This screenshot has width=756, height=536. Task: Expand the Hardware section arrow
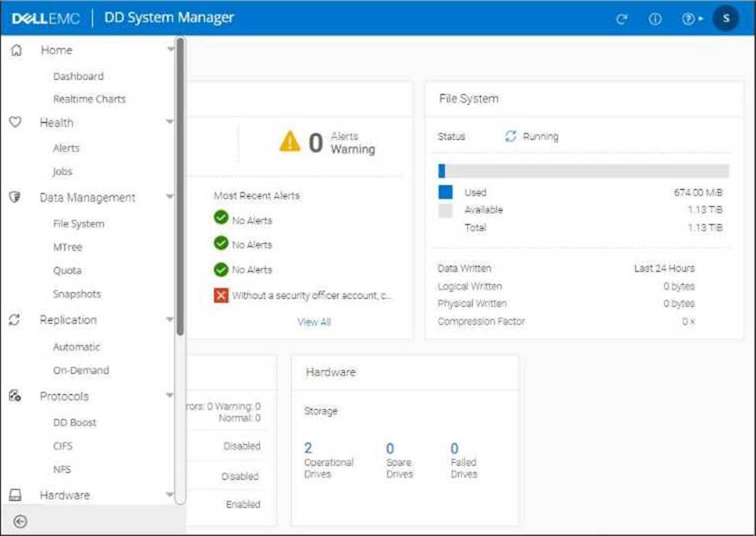[169, 494]
